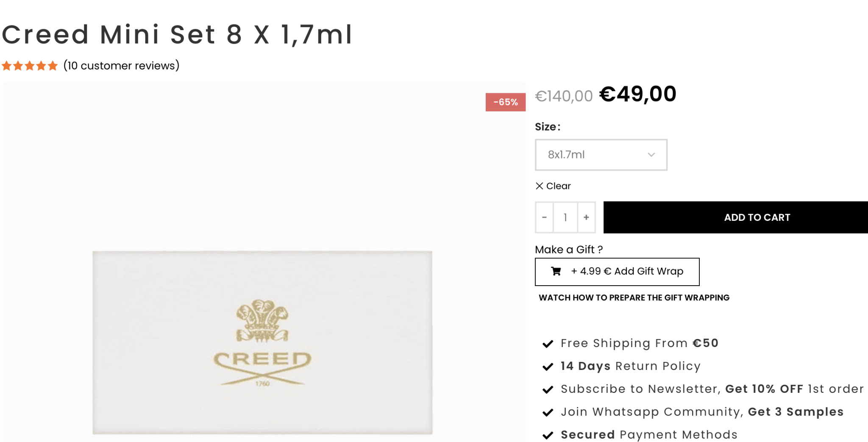Click the Whatsapp Community checkmark icon

[x=548, y=412]
